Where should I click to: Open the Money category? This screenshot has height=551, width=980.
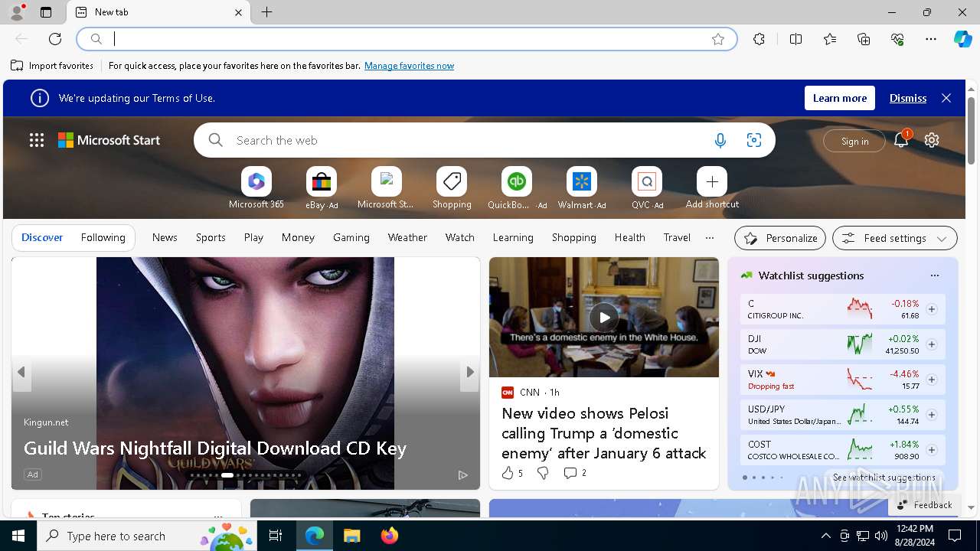(x=298, y=237)
